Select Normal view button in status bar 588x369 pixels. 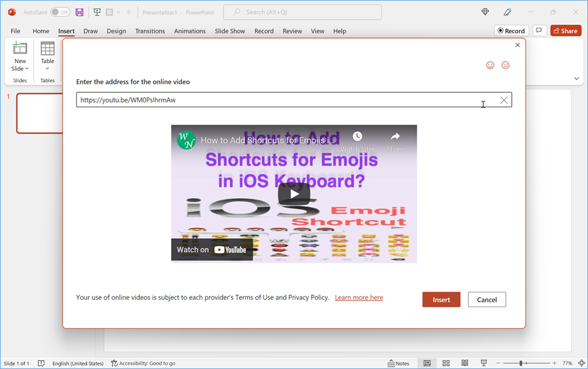427,364
